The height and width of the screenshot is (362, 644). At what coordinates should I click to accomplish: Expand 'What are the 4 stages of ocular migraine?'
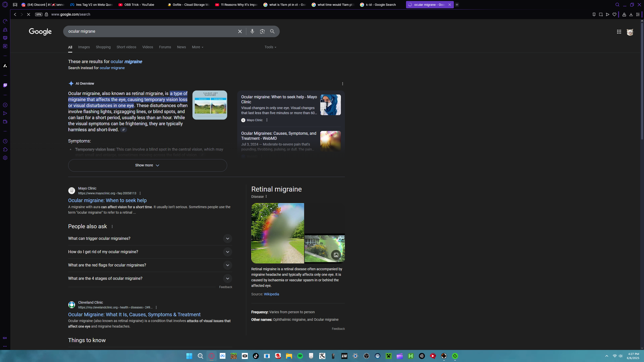150,279
